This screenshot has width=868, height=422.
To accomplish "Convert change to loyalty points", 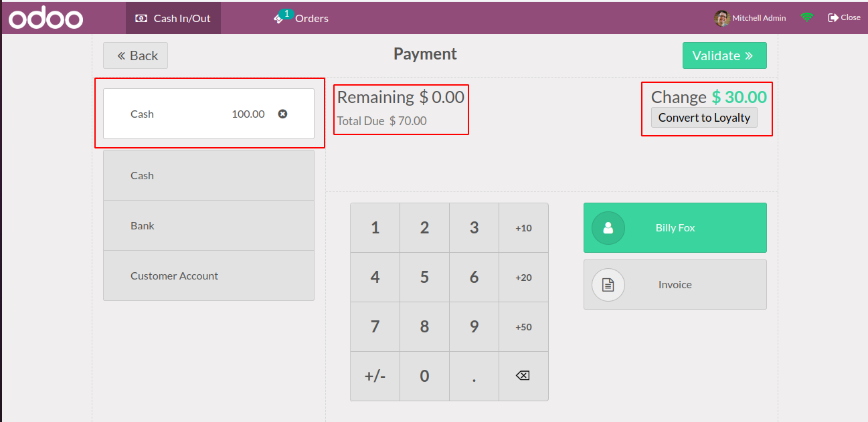I will tap(704, 118).
